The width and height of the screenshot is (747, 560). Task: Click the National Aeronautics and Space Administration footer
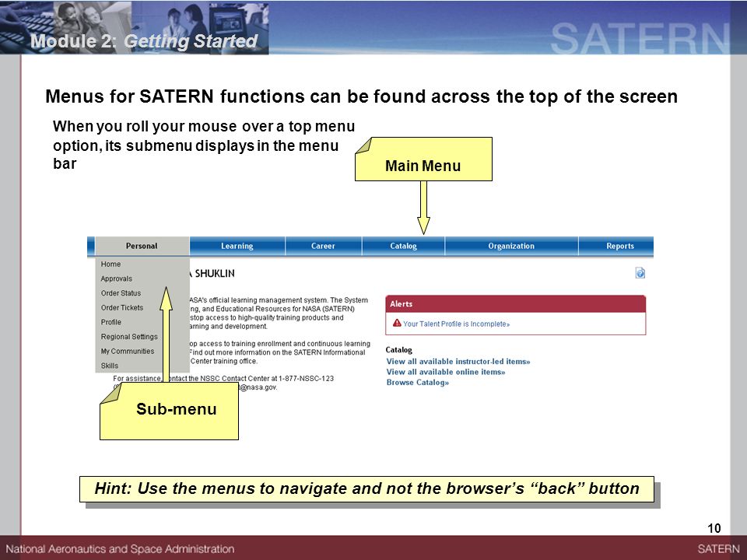pyautogui.click(x=120, y=549)
